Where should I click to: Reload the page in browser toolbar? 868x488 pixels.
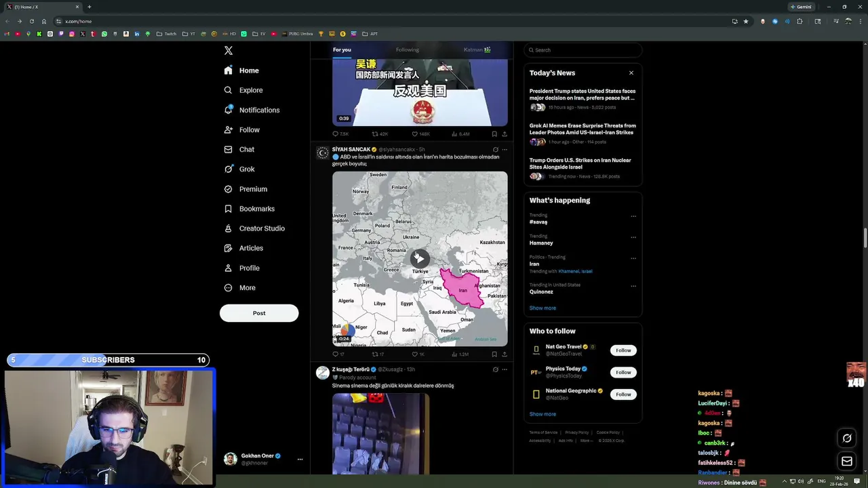click(x=31, y=21)
